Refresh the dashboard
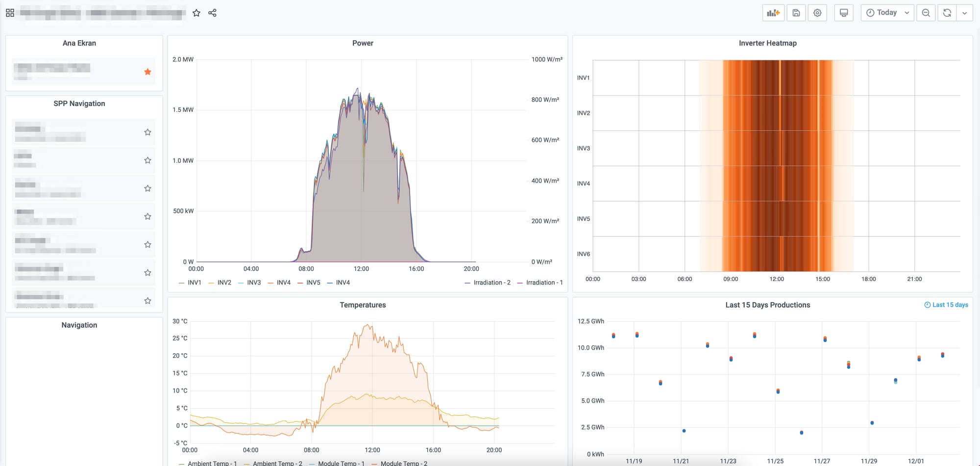The image size is (980, 466). pyautogui.click(x=947, y=13)
